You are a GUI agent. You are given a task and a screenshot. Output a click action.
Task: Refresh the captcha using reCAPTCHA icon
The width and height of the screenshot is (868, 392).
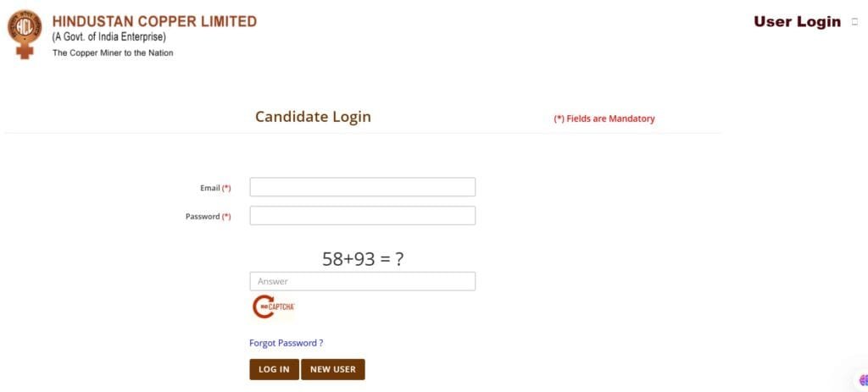tap(264, 306)
